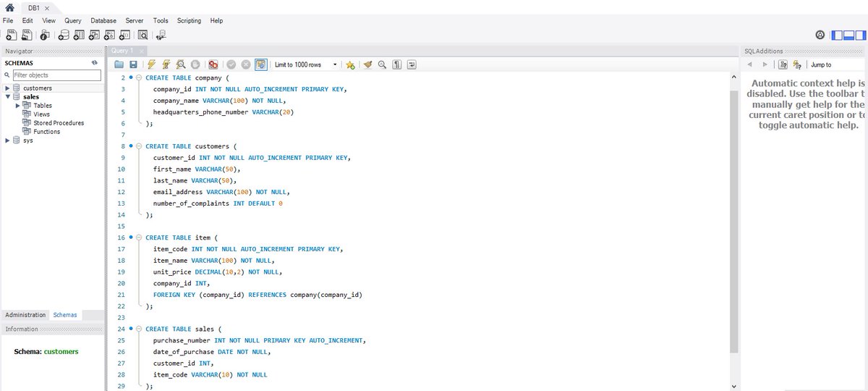The height and width of the screenshot is (391, 868).
Task: Create a new stored procedure icon
Action: 109,35
